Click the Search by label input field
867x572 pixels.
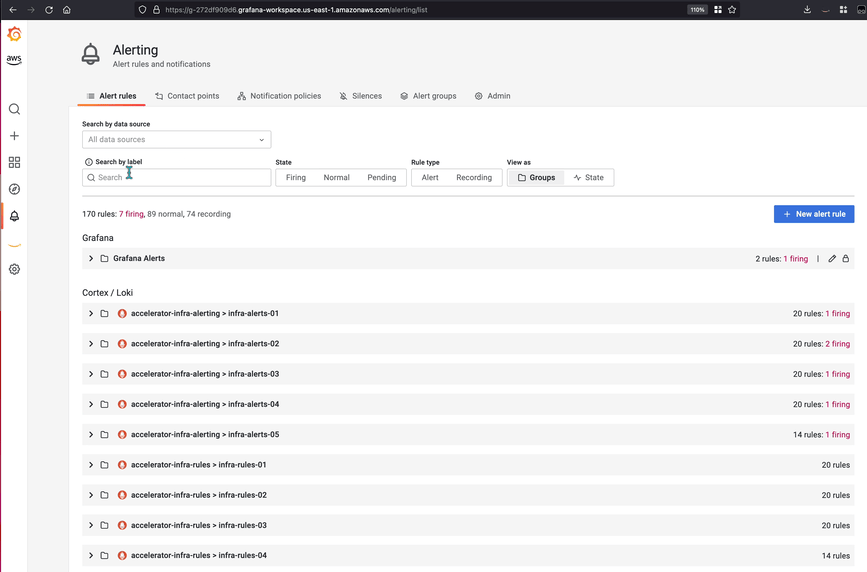click(176, 178)
